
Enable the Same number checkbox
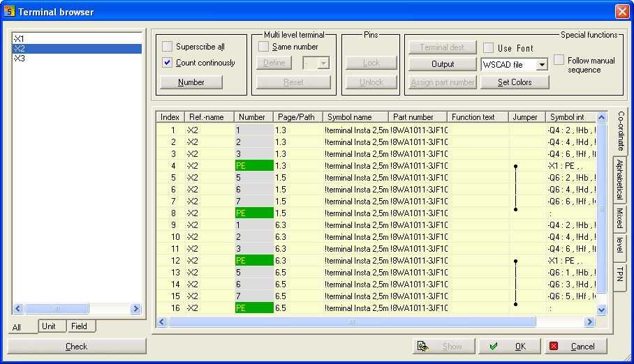tap(263, 47)
